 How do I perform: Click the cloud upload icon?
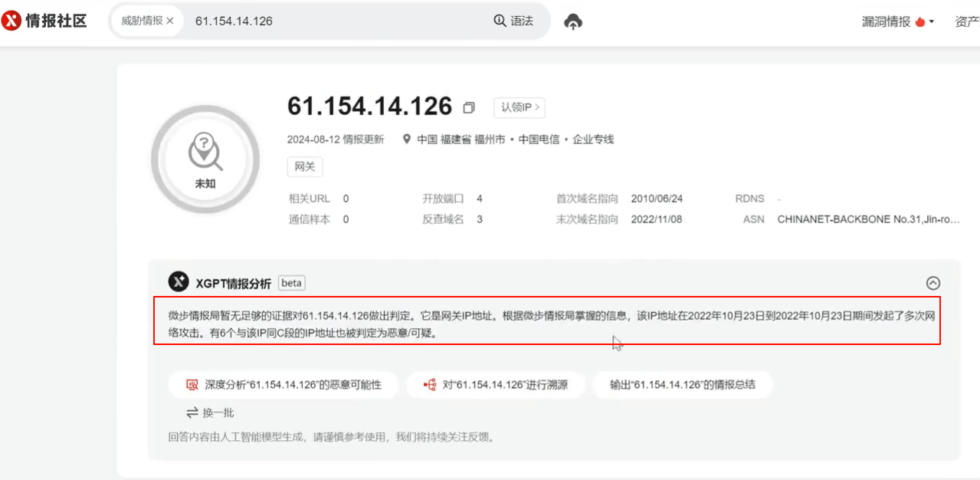click(573, 21)
